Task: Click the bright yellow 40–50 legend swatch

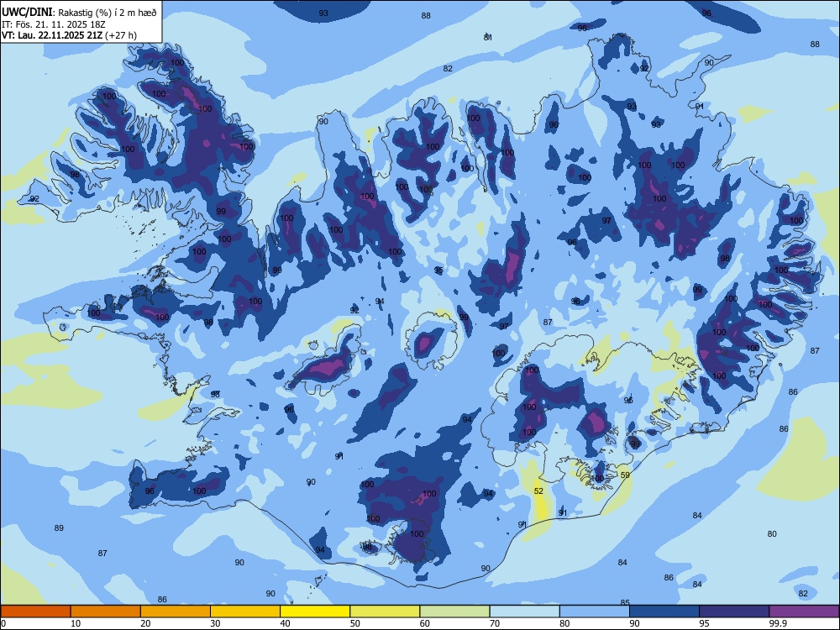Action: click(315, 612)
